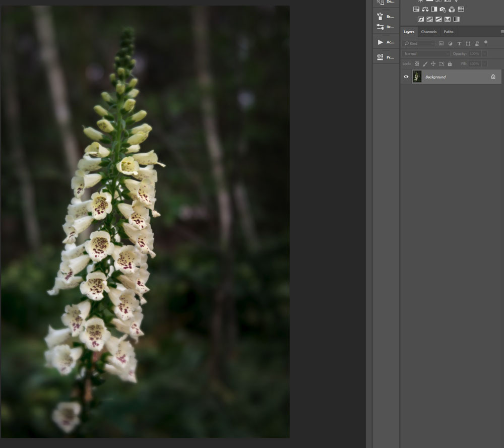Add a Photo Filter adjustment (camera icon)

(443, 9)
